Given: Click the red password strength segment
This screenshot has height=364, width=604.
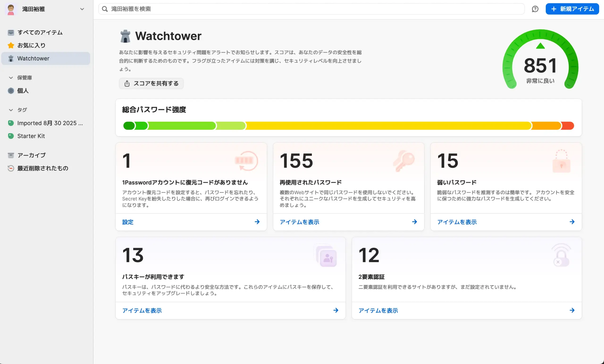Looking at the screenshot, I should [x=567, y=126].
